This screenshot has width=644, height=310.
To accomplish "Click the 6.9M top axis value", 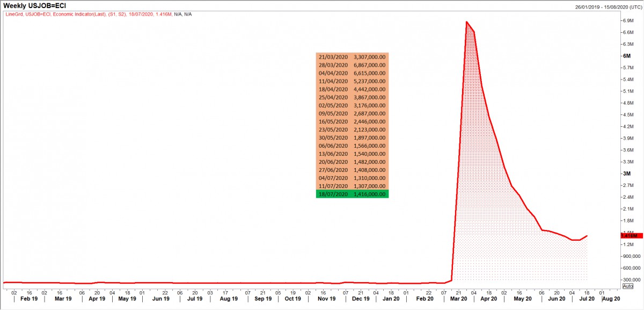I will [x=628, y=20].
